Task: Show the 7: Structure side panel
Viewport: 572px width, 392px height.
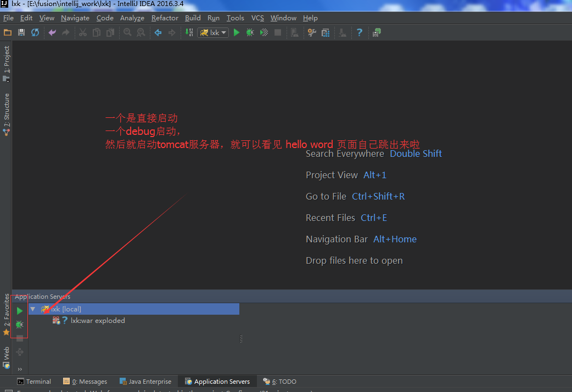Action: click(6, 115)
